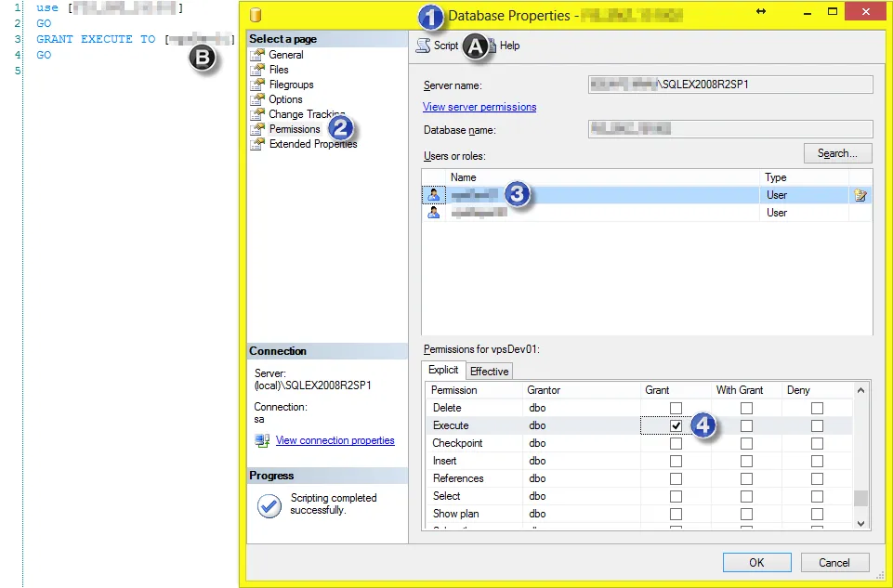This screenshot has width=893, height=588.
Task: Open View server permissions link
Action: point(479,107)
